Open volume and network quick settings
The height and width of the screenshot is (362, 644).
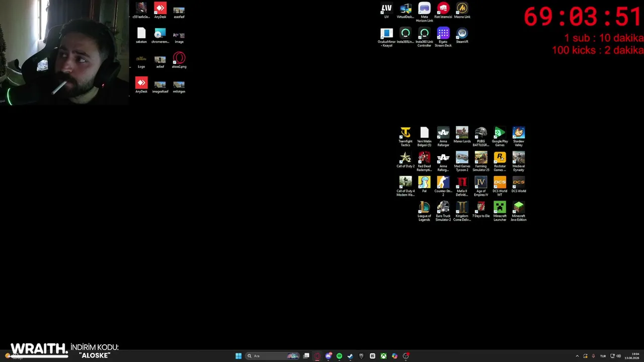tap(615, 356)
